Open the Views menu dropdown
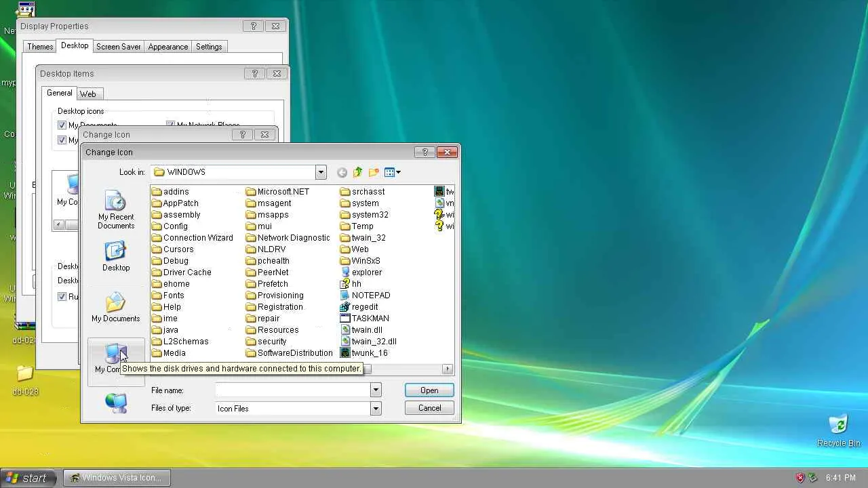Screen dimensions: 868x488 (393, 172)
